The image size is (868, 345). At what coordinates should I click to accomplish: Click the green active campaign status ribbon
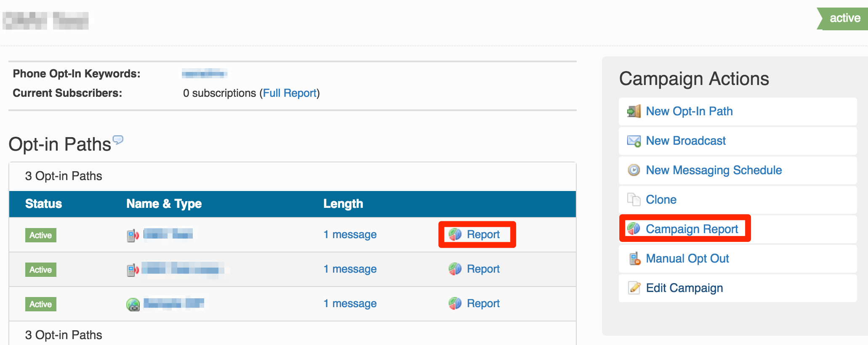[x=842, y=19]
